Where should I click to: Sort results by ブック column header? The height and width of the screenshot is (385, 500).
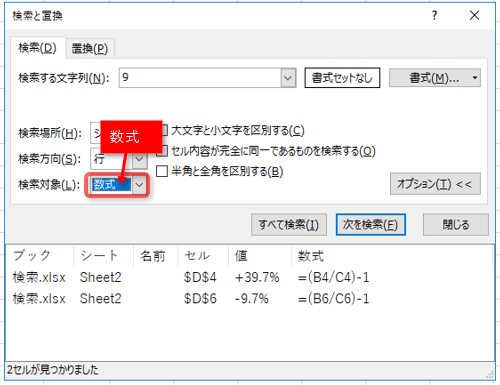[x=40, y=256]
